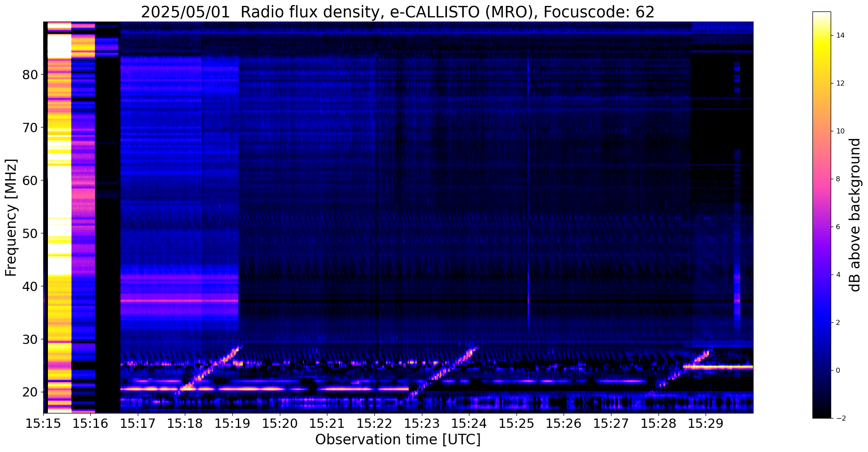This screenshot has height=452, width=868.
Task: Click the 15:24 time tick label
Action: pos(469,423)
